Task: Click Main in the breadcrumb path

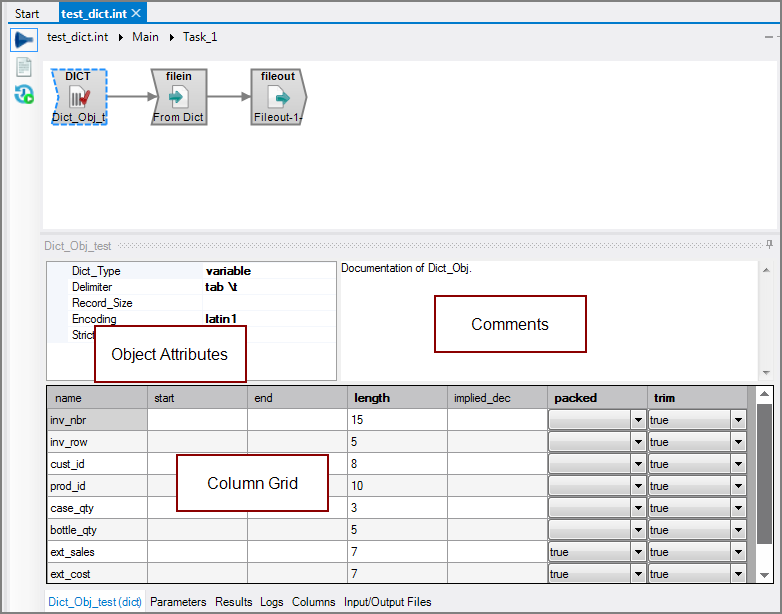Action: click(x=145, y=37)
